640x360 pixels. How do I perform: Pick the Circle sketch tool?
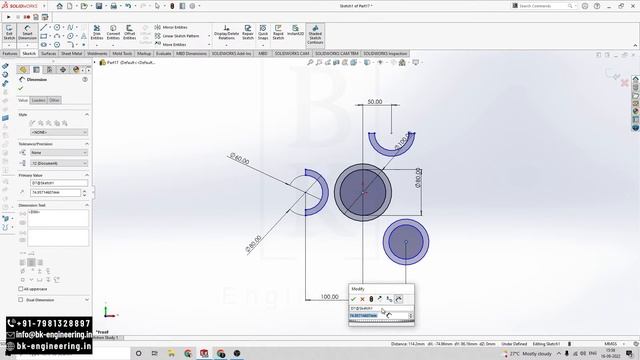57,27
